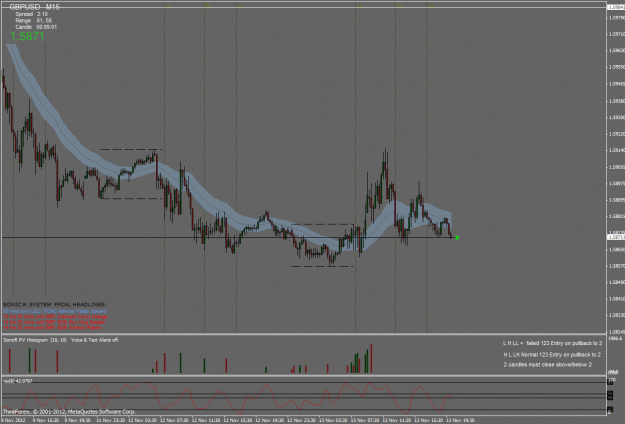The height and width of the screenshot is (424, 625).
Task: Click the 12 Nov 03:30 time axis label
Action: pos(142,420)
